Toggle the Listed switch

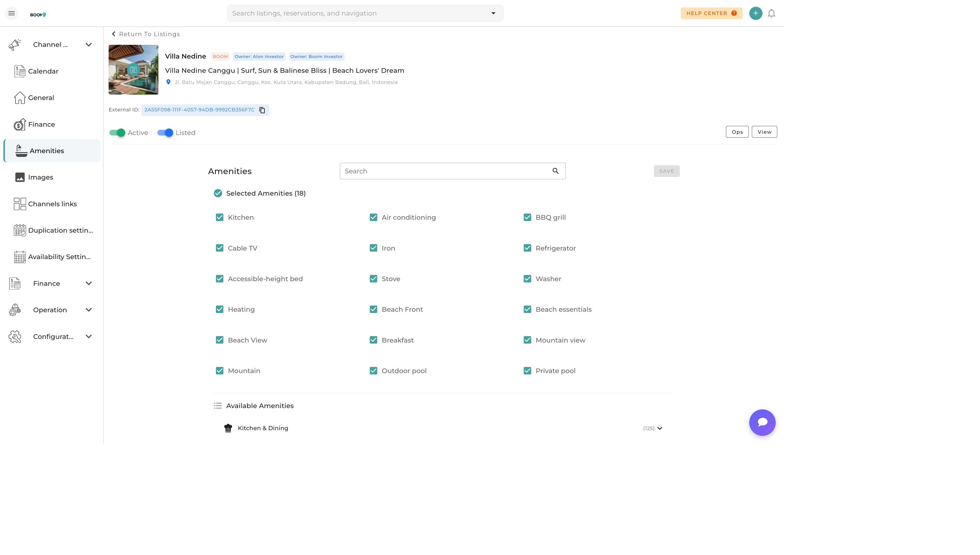165,133
